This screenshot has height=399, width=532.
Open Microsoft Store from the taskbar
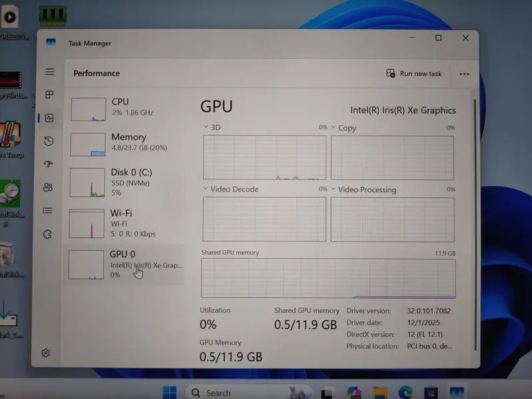point(431,393)
